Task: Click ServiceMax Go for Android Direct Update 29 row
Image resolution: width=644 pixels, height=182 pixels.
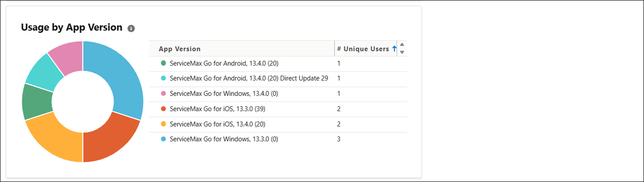Action: 278,79
